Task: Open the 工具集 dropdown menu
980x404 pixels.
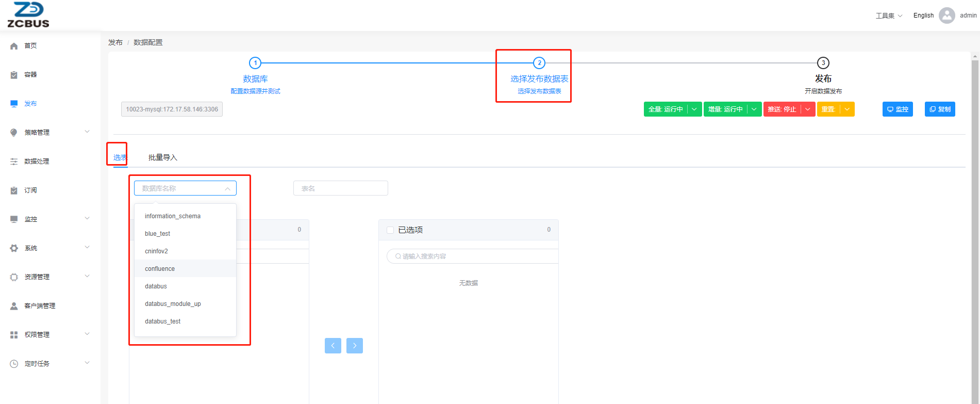Action: 889,15
